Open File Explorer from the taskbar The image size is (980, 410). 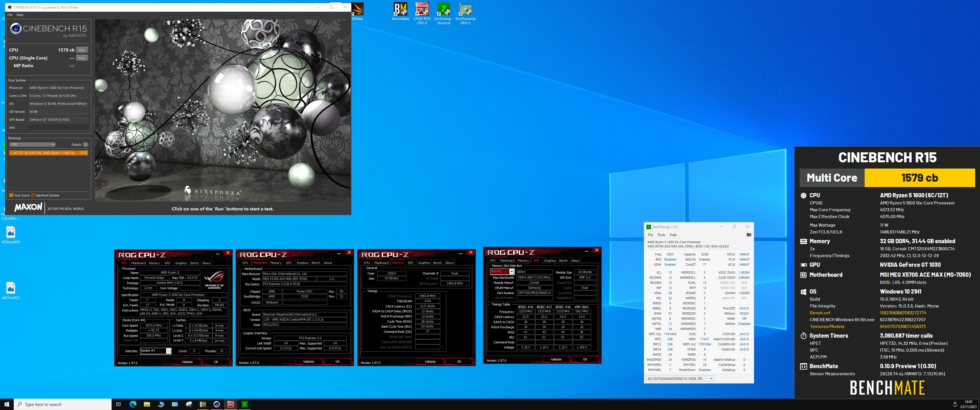click(x=147, y=404)
